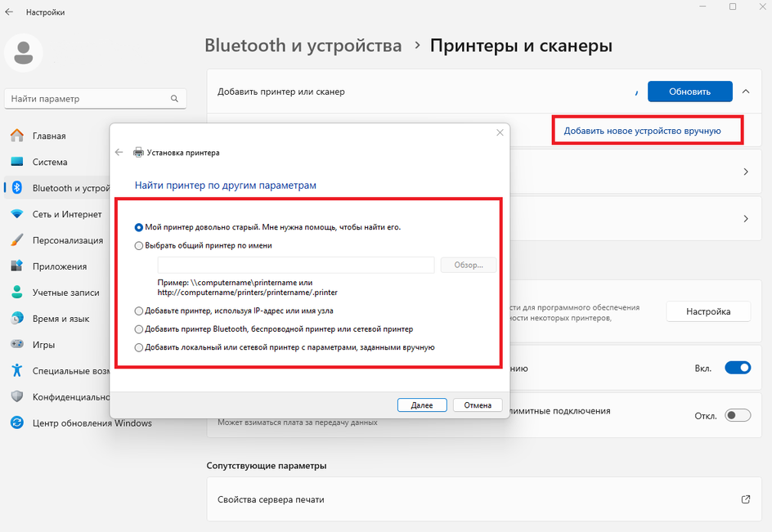Open first printer row chevron behind dialog
The image size is (772, 532).
(746, 172)
